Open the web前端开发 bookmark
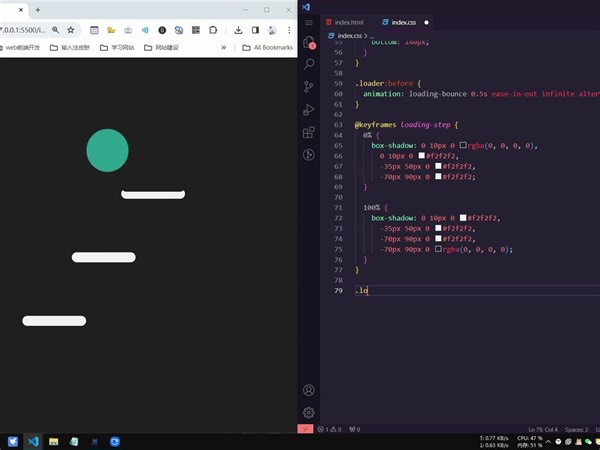Screen dimensions: 600x450 pyautogui.click(x=20, y=47)
